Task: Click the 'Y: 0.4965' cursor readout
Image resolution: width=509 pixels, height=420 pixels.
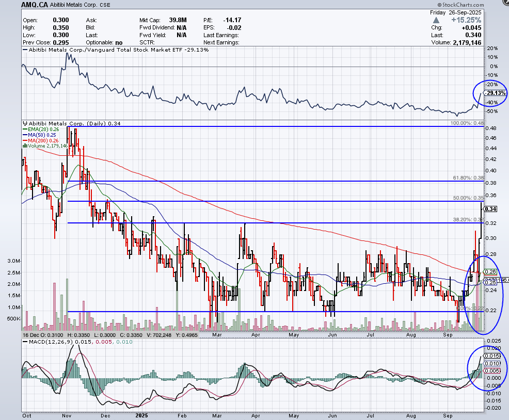Action: 187,335
